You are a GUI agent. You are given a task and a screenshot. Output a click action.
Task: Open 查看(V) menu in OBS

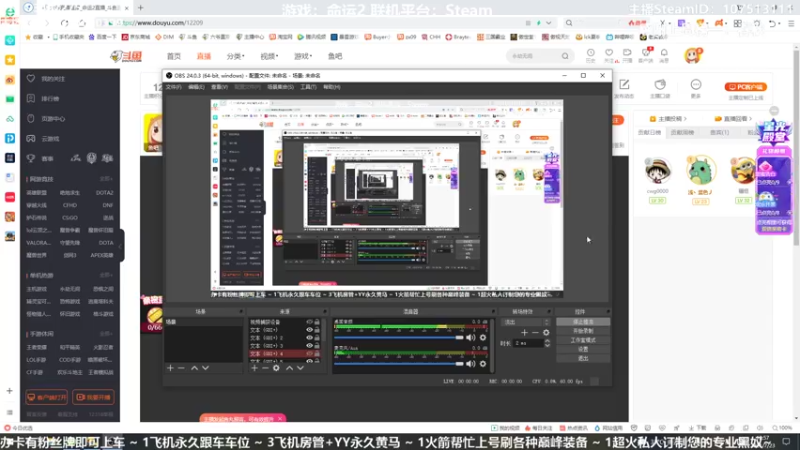tap(219, 87)
